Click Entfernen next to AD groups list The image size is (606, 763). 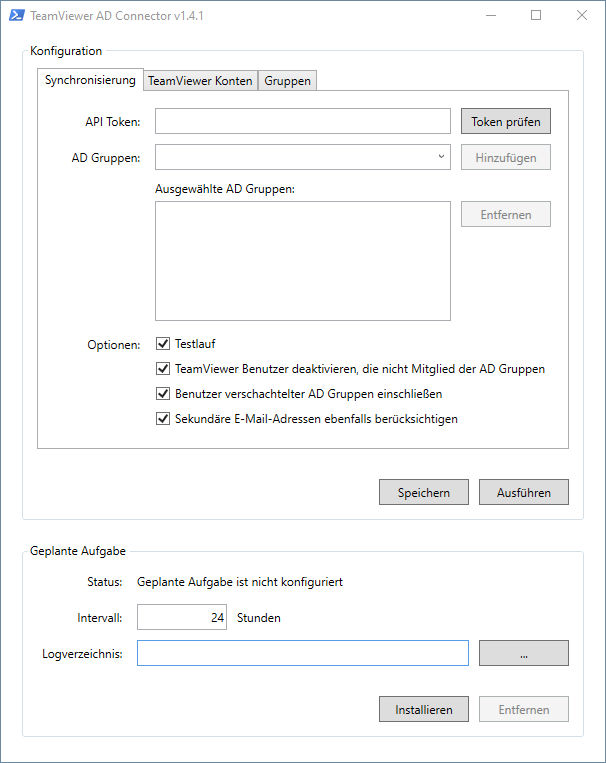click(506, 214)
